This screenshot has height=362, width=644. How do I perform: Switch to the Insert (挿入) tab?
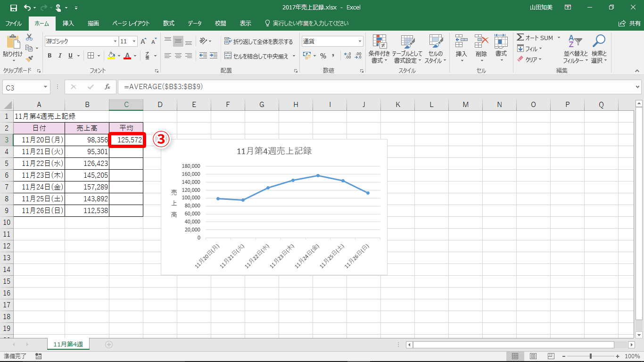(68, 23)
